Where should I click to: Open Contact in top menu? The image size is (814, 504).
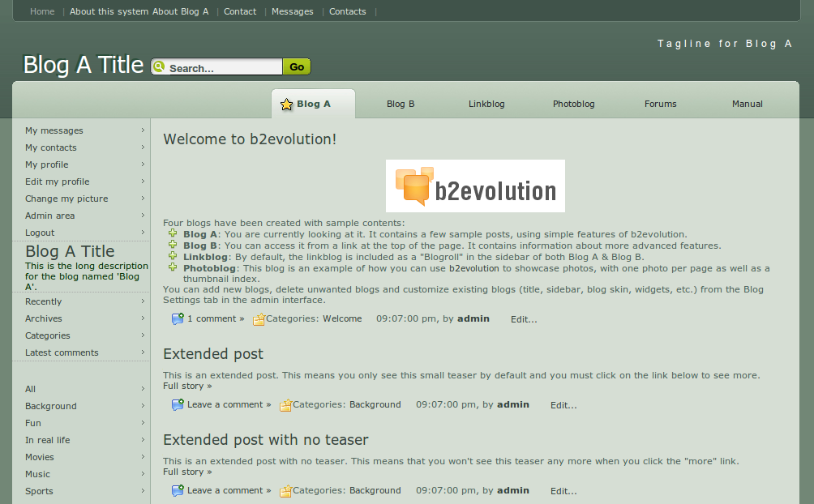point(240,11)
